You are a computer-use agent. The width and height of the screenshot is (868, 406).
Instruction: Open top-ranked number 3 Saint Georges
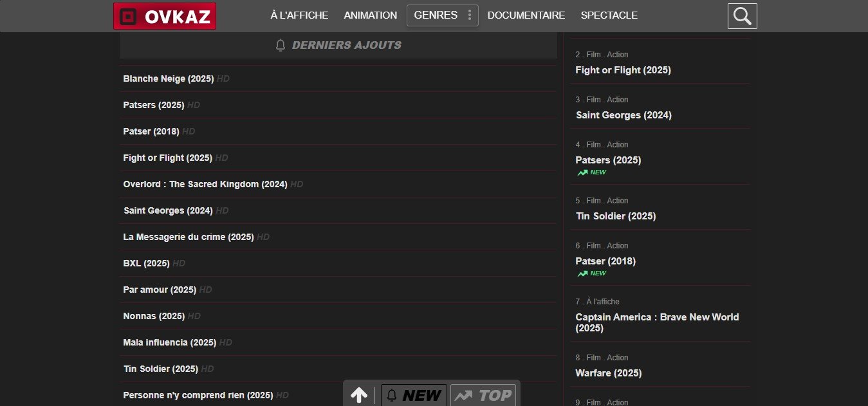click(623, 115)
